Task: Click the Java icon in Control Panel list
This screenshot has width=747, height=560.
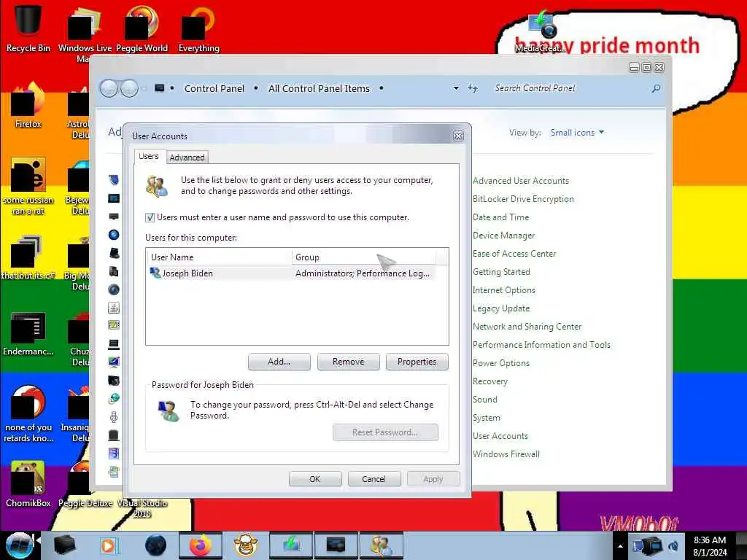Action: 113,308
